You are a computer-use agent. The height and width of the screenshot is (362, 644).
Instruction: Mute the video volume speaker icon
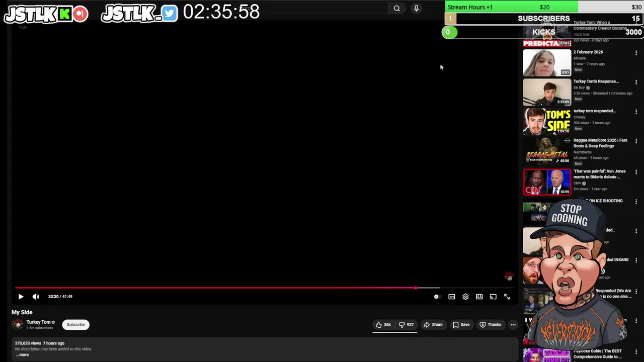36,297
